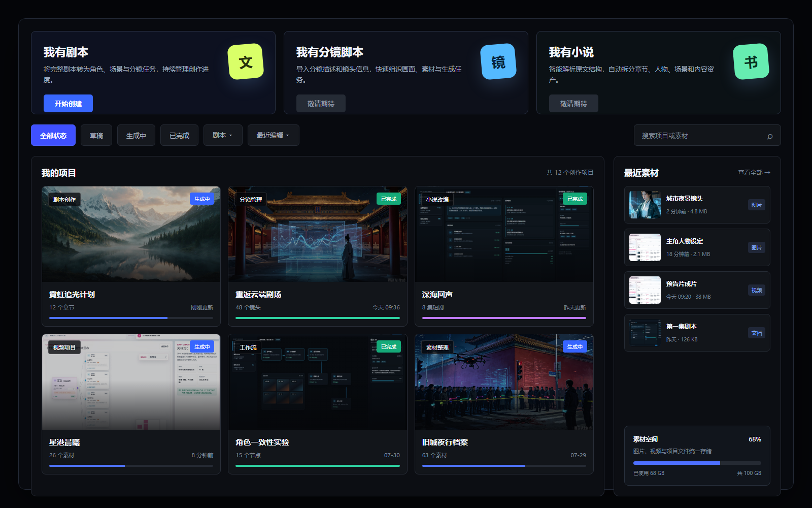Click 素材空间 storage usage bar
Image resolution: width=812 pixels, height=508 pixels.
[x=697, y=463]
